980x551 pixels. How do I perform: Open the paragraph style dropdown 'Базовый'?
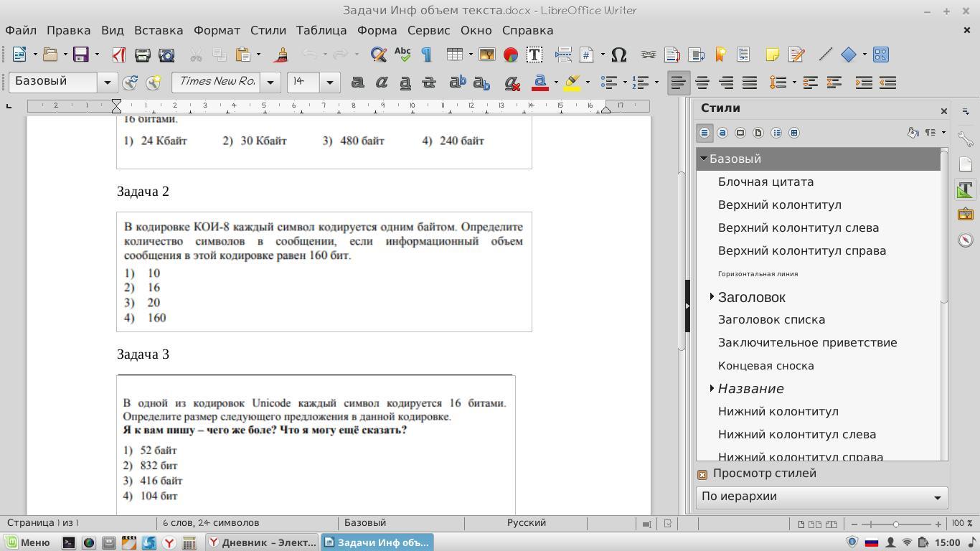(108, 83)
